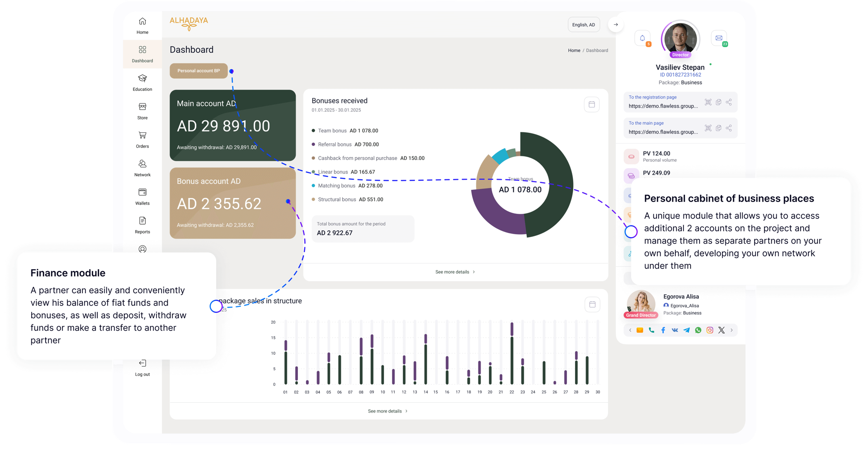
Task: Share the registration page link
Action: pyautogui.click(x=729, y=102)
